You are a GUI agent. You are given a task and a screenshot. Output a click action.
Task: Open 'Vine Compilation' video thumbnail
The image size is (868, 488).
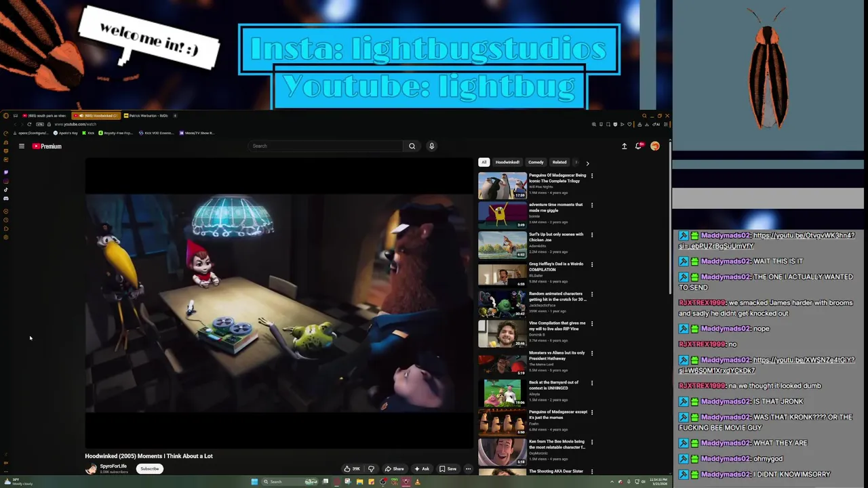(x=502, y=333)
